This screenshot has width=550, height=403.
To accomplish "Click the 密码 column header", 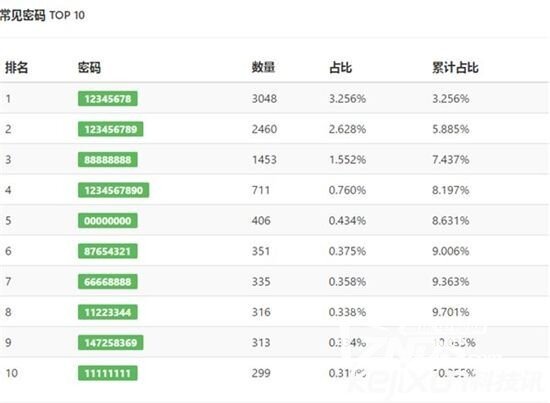I will coord(89,67).
